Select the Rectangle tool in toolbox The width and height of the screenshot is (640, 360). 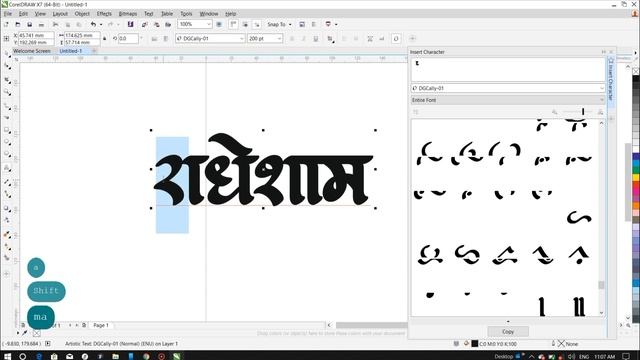click(x=7, y=130)
